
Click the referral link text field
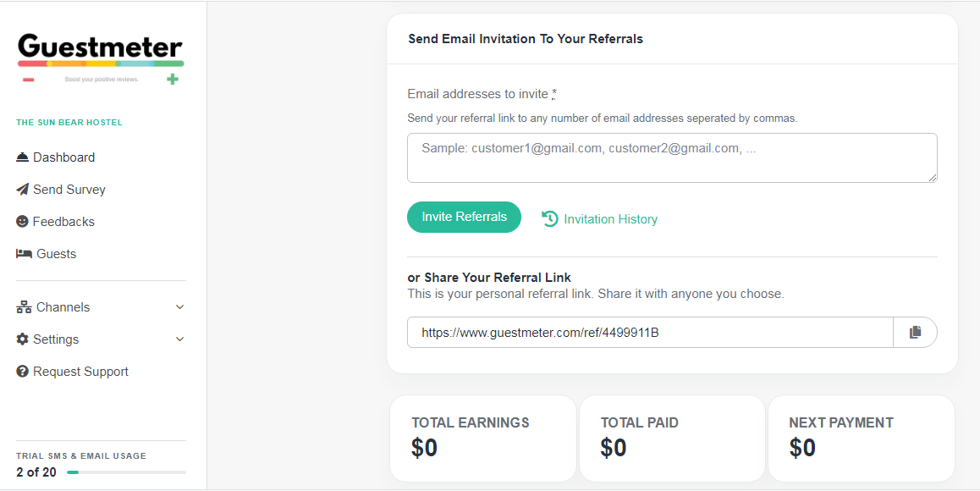[650, 332]
